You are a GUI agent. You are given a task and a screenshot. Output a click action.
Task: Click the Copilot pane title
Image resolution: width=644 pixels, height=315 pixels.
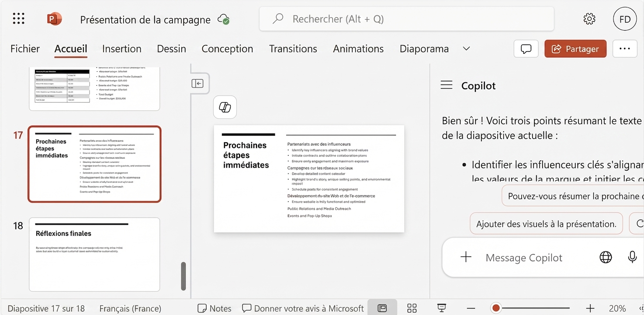click(478, 85)
